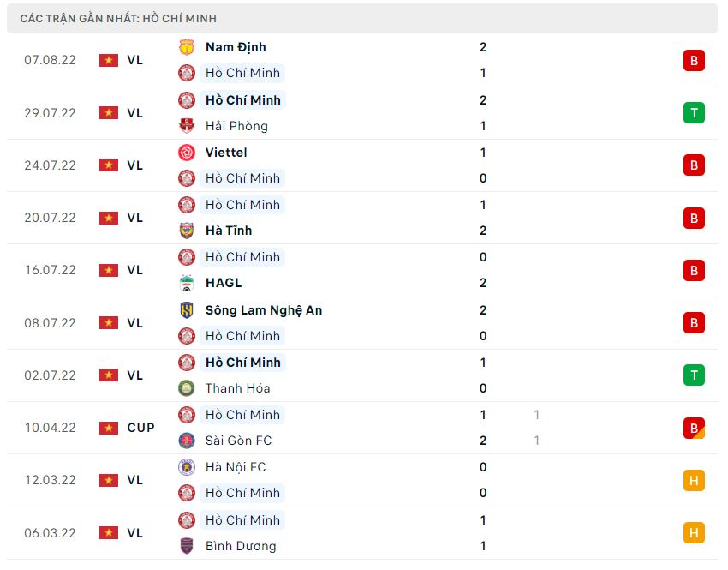Click the Hà Tĩnh team badge

click(x=186, y=231)
